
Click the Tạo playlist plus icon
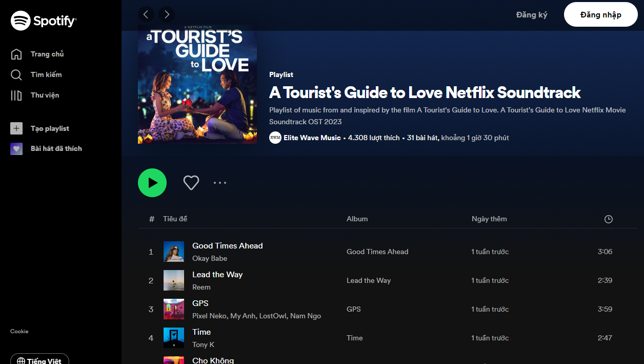(x=16, y=128)
